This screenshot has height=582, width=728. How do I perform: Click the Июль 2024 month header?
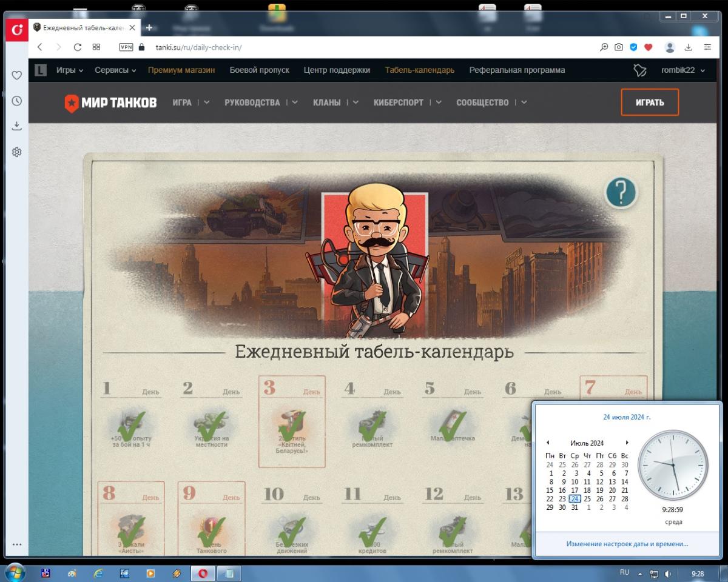[587, 443]
